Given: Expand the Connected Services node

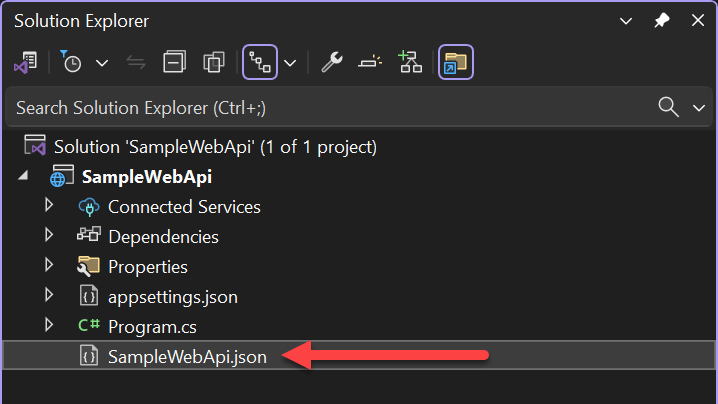Looking at the screenshot, I should (x=49, y=206).
